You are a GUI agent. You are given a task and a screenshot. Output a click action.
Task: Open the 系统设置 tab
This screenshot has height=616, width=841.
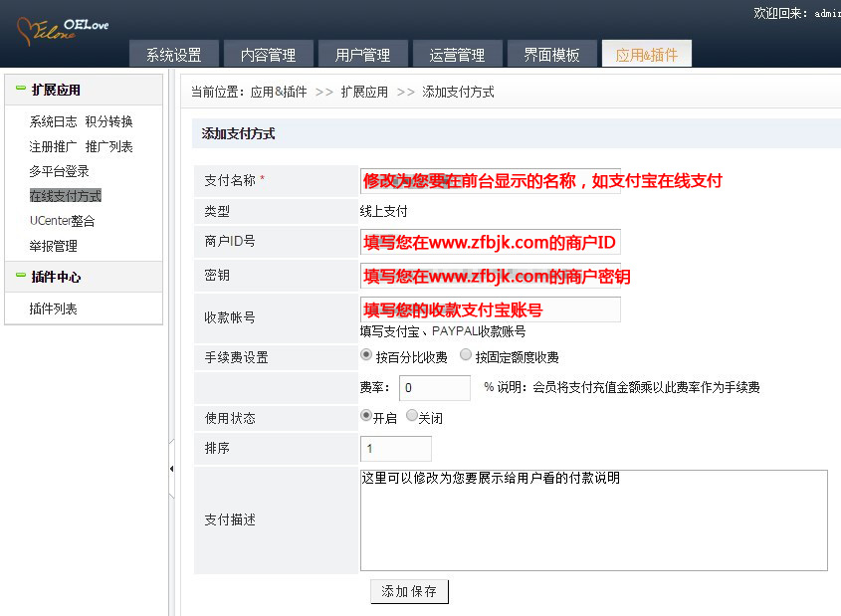click(174, 54)
